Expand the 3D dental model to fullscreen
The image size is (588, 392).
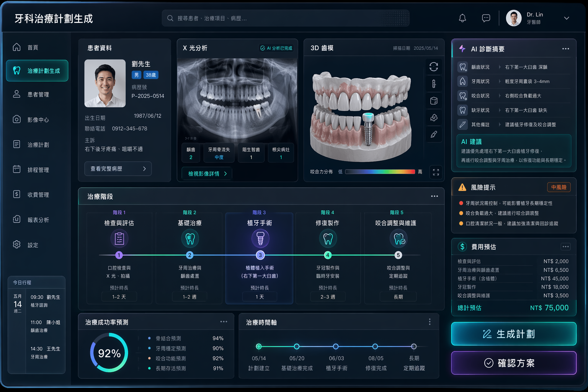[436, 172]
